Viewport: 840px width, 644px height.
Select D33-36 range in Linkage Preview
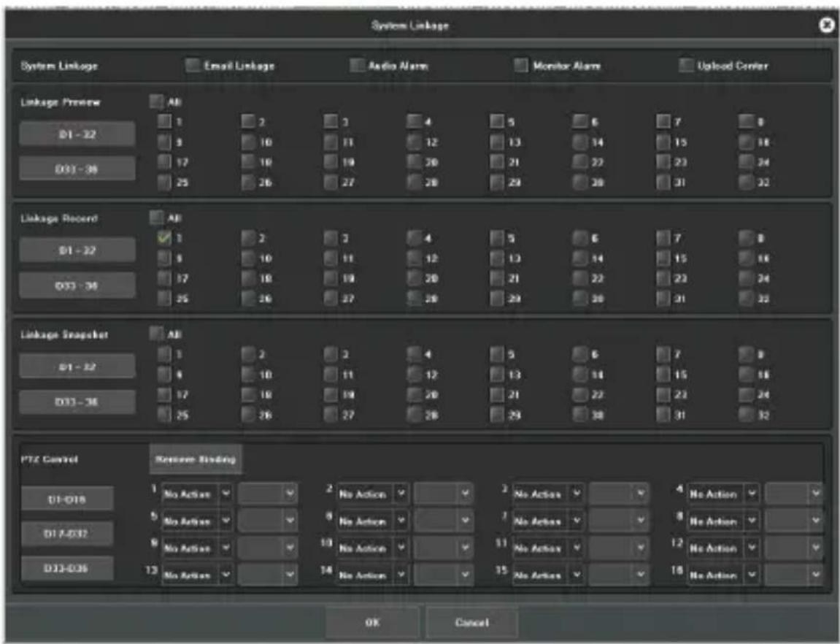point(77,169)
